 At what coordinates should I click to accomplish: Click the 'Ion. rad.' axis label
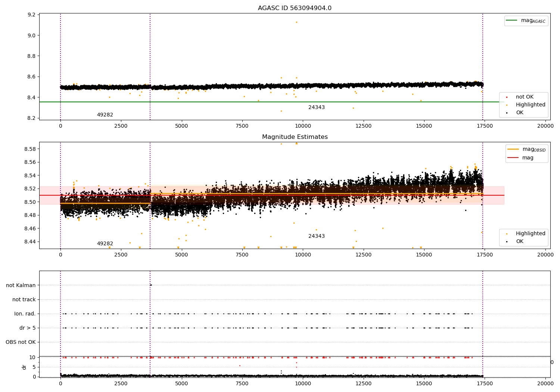[25, 314]
